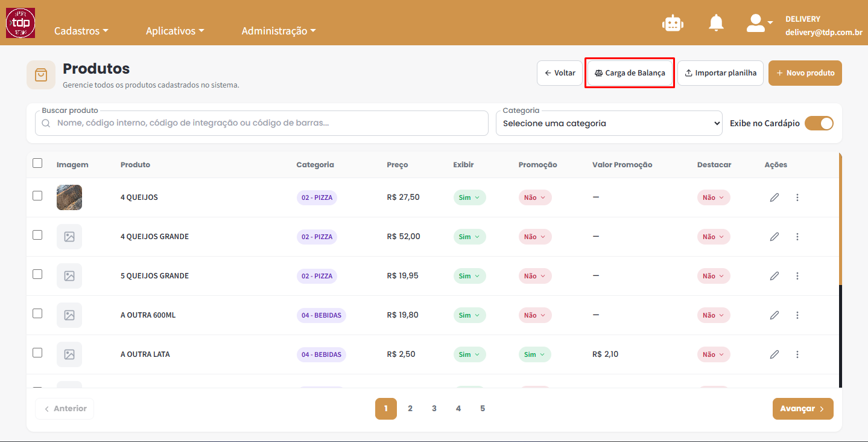
Task: Click the tdp logo
Action: pyautogui.click(x=21, y=23)
